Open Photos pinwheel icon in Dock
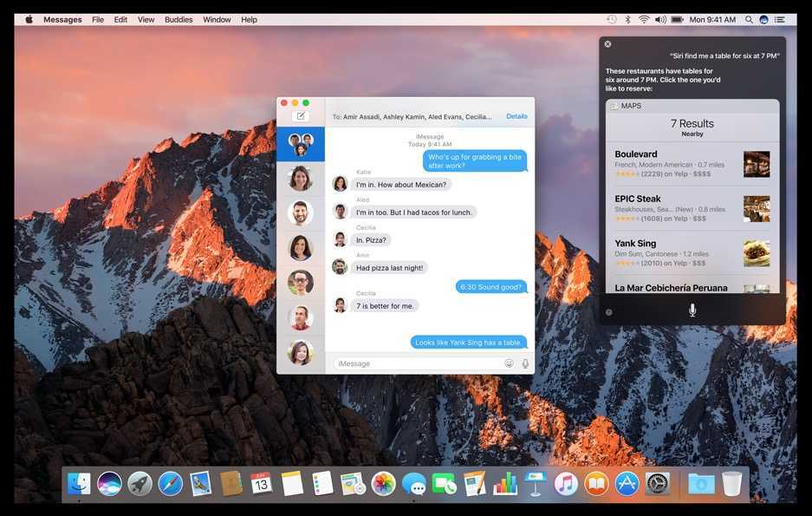The height and width of the screenshot is (516, 812). tap(383, 484)
